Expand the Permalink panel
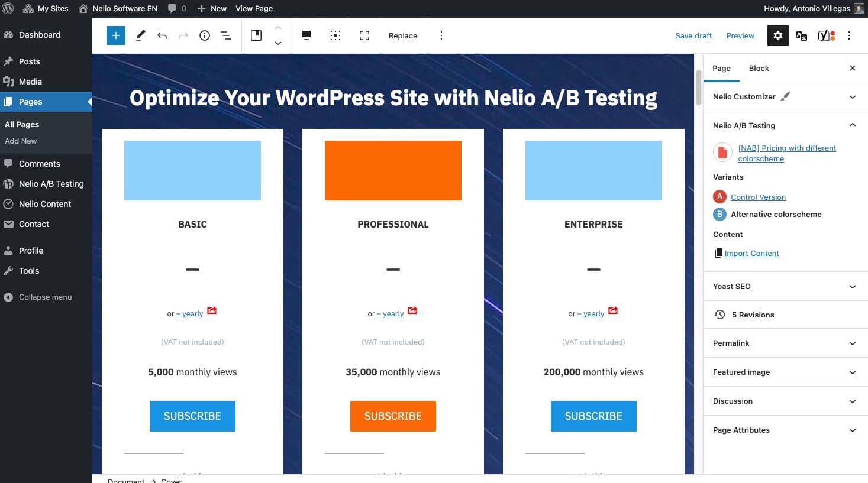This screenshot has width=868, height=483. pyautogui.click(x=786, y=343)
